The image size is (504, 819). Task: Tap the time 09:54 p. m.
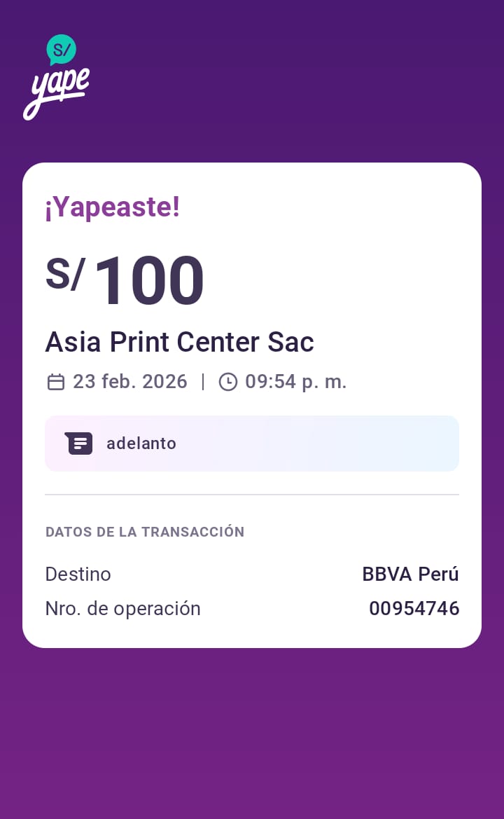[x=295, y=382]
